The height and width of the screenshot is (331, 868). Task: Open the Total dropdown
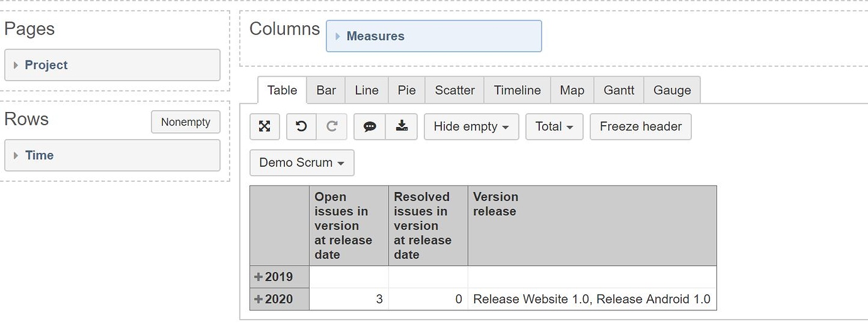click(x=554, y=126)
